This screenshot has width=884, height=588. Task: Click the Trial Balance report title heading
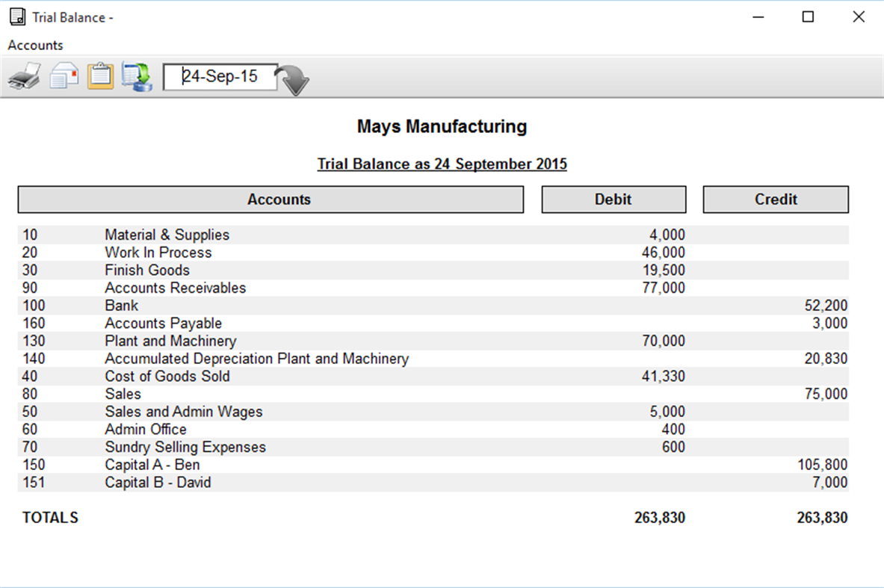tap(442, 164)
